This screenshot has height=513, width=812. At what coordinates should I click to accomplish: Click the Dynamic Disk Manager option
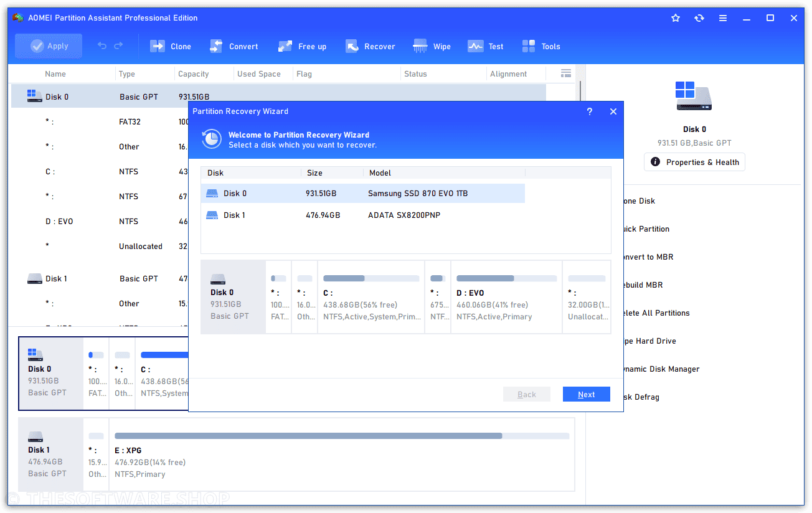[x=661, y=369]
